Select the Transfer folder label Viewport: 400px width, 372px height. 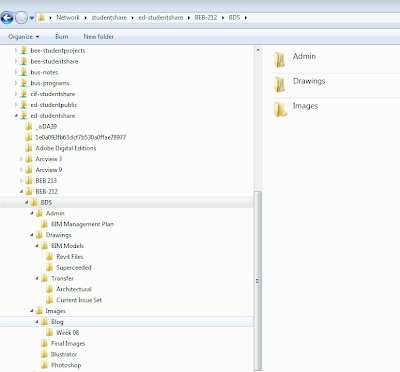(62, 278)
